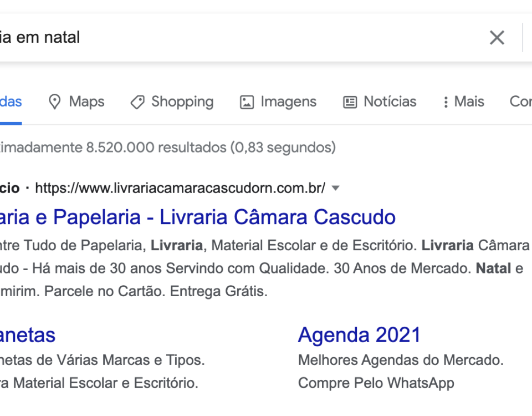Open the Canetas sitelink
The image size is (532, 416).
click(x=28, y=335)
